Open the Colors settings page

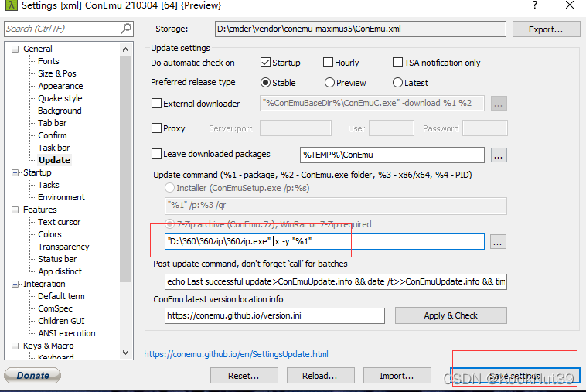[49, 234]
